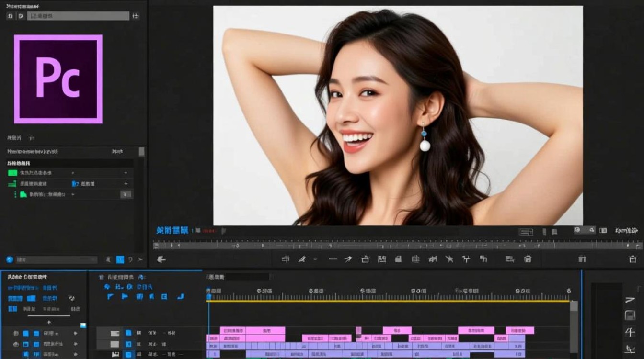This screenshot has width=644, height=359.
Task: Click the plus button on the first green item row
Action: click(x=126, y=173)
